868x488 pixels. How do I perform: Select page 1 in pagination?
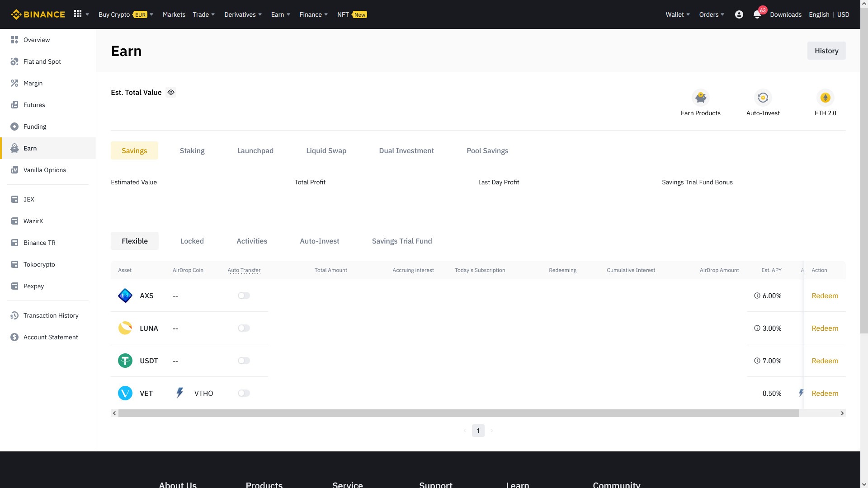tap(478, 431)
